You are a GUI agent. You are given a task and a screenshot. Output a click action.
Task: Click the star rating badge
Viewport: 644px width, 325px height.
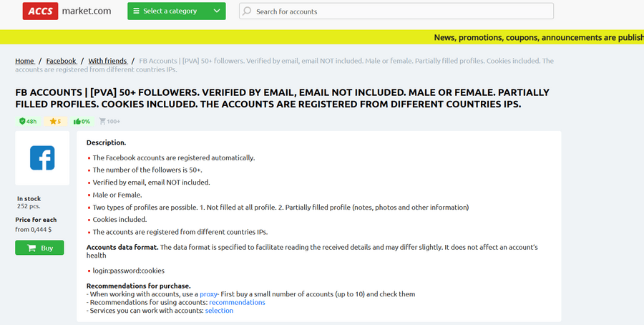point(54,122)
